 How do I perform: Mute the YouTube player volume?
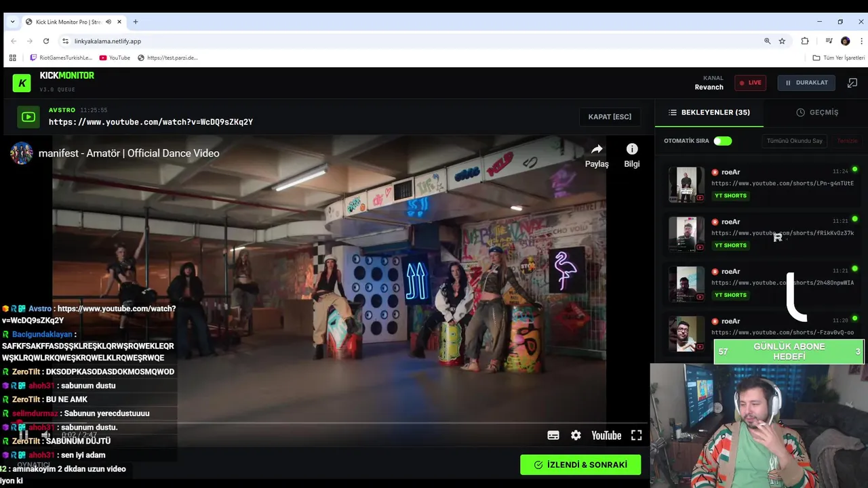(45, 435)
